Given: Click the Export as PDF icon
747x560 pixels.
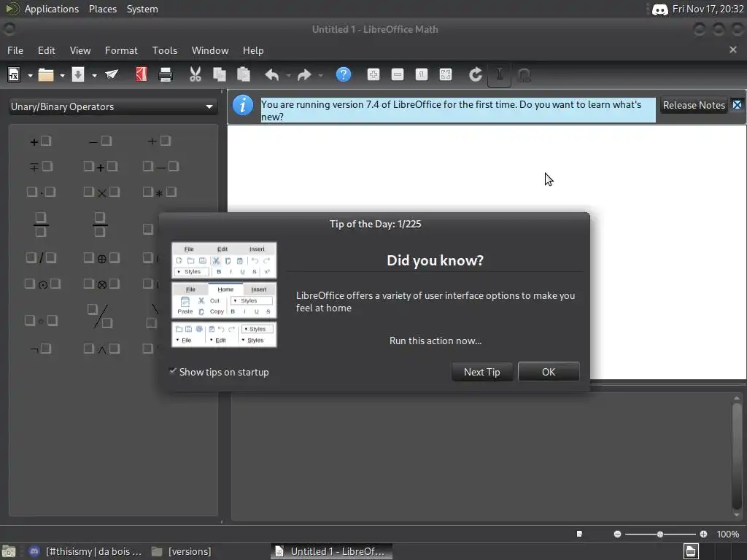Looking at the screenshot, I should (x=141, y=74).
